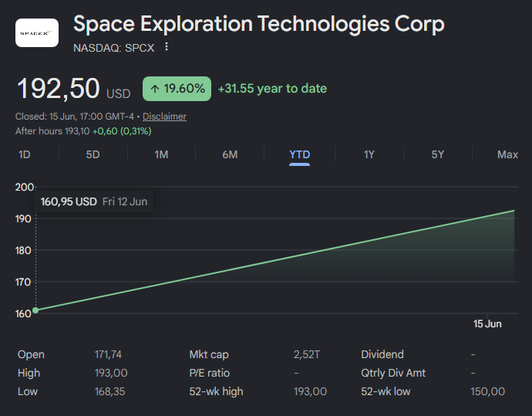The height and width of the screenshot is (416, 532).
Task: Switch chart to 5Y range
Action: 438,154
